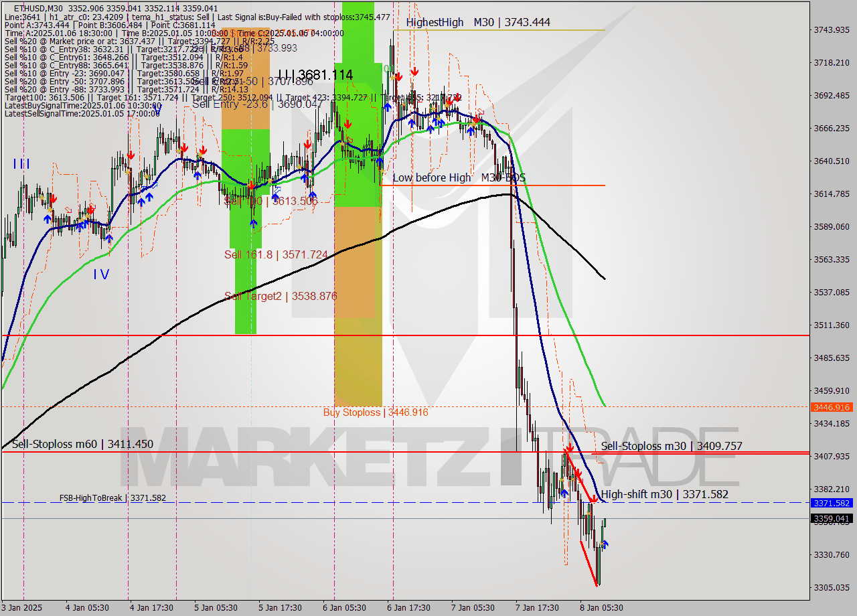The height and width of the screenshot is (616, 857).
Task: Click the blue 3371.582 price tag
Action: (832, 503)
